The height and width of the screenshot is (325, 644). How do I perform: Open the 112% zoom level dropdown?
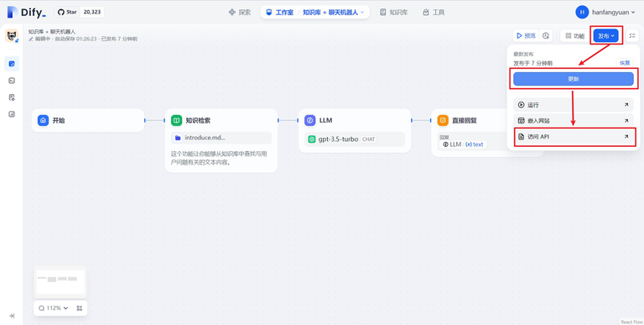tap(54, 307)
